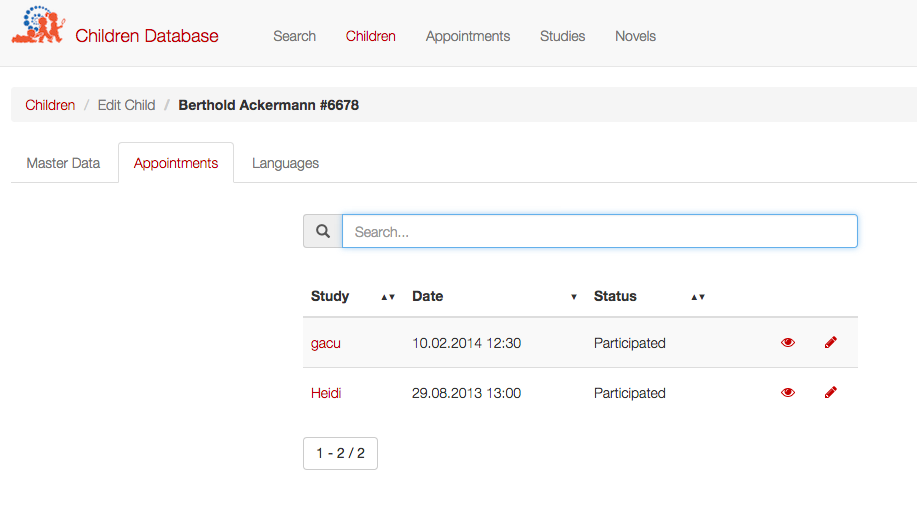Open the Heidi study link
Image resolution: width=917 pixels, height=512 pixels.
coord(326,393)
